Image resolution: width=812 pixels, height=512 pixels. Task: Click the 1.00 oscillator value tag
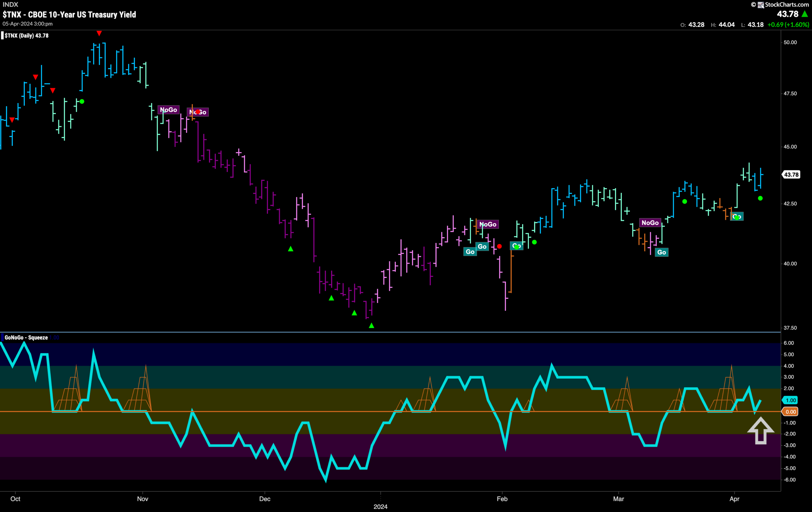coord(790,400)
